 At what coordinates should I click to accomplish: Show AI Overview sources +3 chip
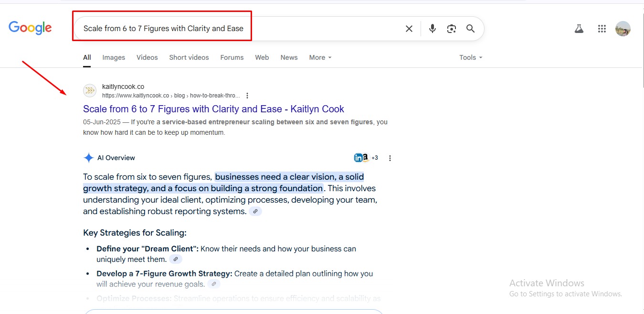click(x=375, y=158)
